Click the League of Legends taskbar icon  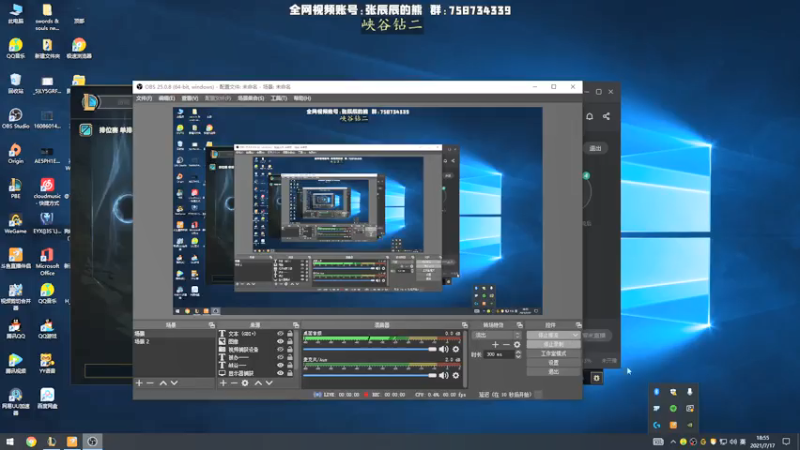coord(52,441)
